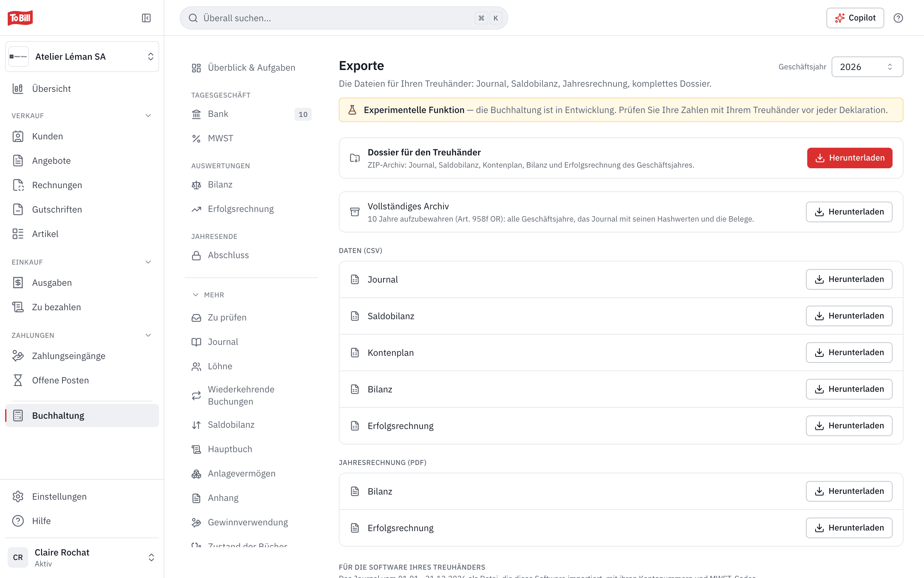This screenshot has width=924, height=578.
Task: Download Saldobilanz CSV
Action: [849, 316]
